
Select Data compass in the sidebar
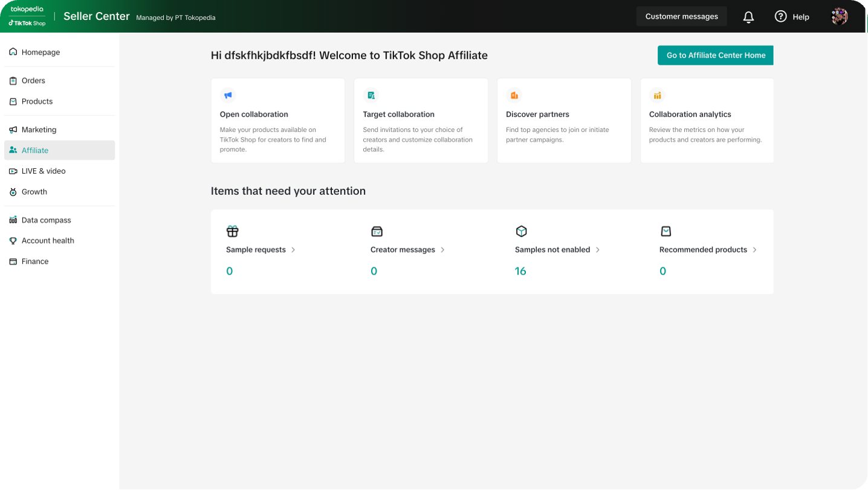(46, 220)
